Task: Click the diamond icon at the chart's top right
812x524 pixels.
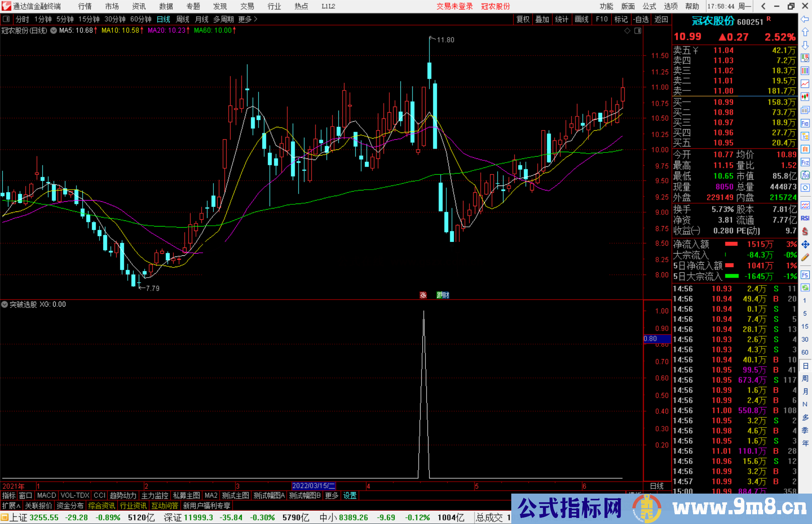Action: click(x=627, y=31)
